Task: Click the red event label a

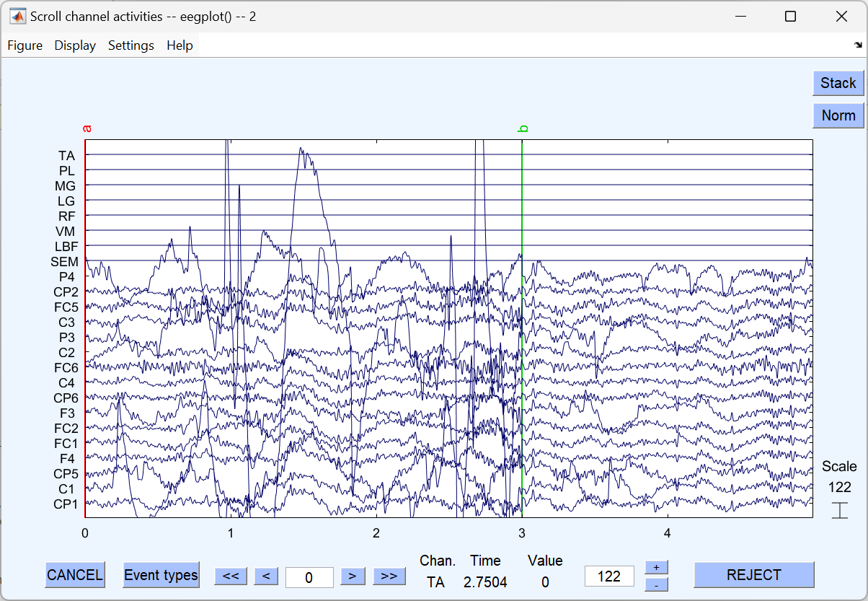Action: (x=88, y=128)
